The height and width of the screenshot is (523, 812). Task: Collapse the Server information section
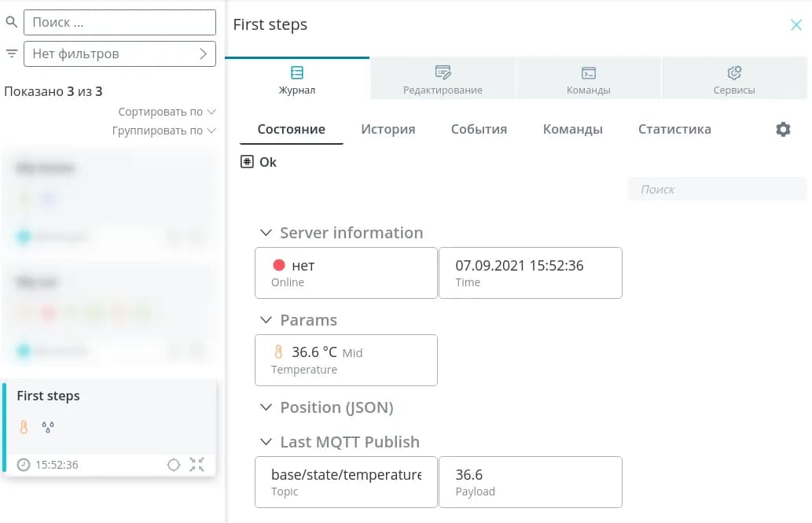266,233
